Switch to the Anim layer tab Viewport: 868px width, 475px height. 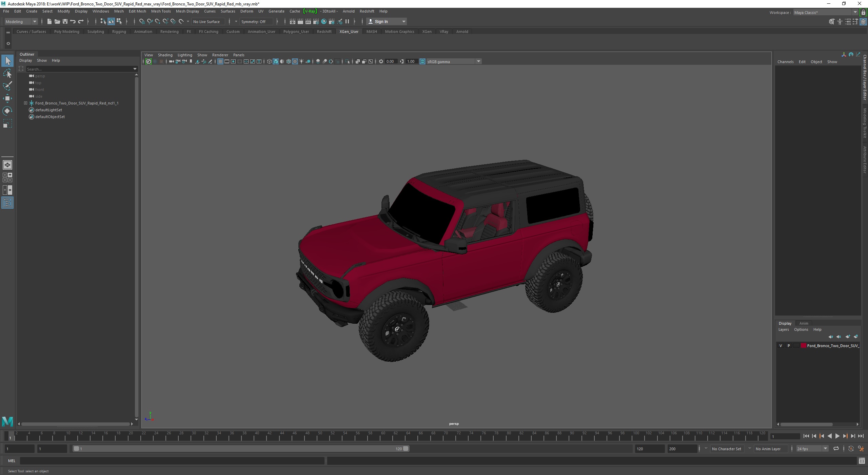pyautogui.click(x=804, y=323)
